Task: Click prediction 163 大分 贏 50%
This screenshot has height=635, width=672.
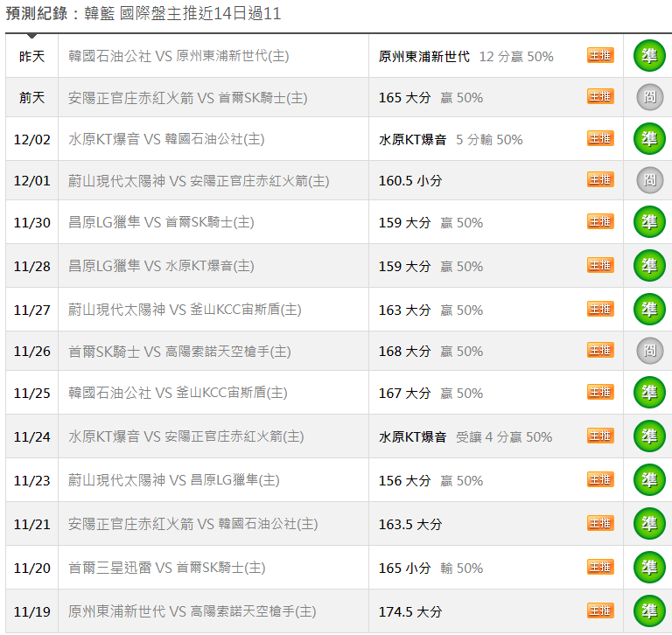Action: [430, 310]
